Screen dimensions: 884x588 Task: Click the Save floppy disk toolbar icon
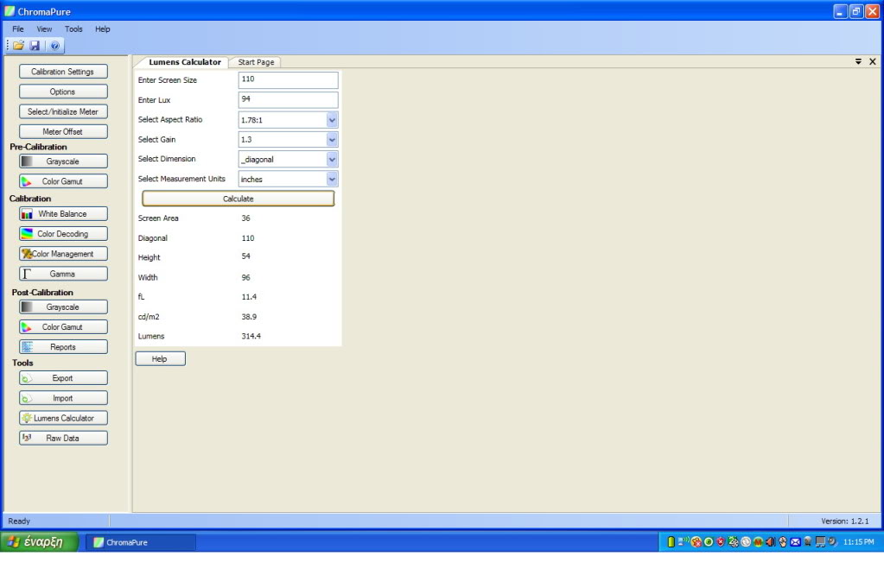[x=35, y=46]
